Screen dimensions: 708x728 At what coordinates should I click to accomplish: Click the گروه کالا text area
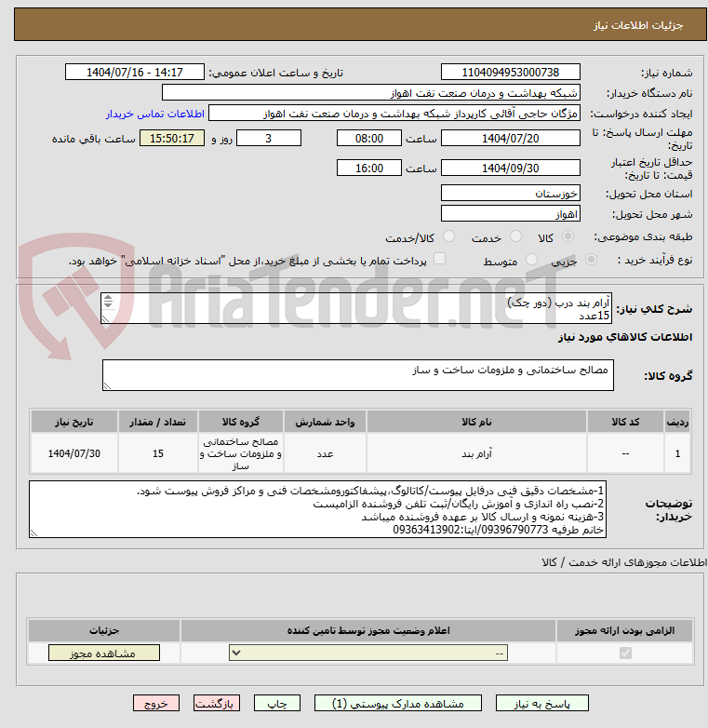click(x=357, y=375)
